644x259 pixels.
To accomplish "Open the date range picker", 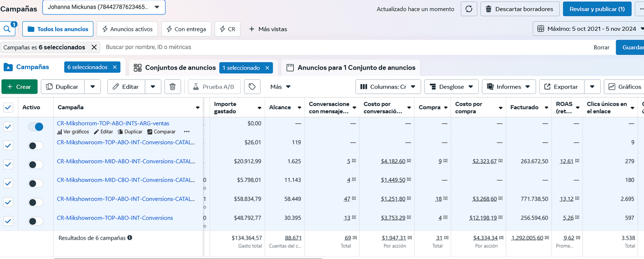I will click(x=587, y=29).
